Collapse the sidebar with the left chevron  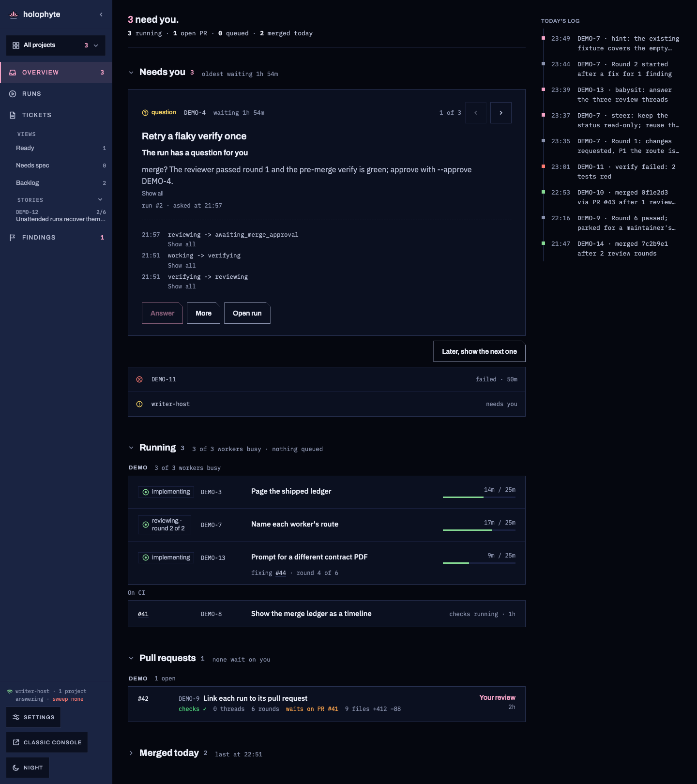point(101,15)
